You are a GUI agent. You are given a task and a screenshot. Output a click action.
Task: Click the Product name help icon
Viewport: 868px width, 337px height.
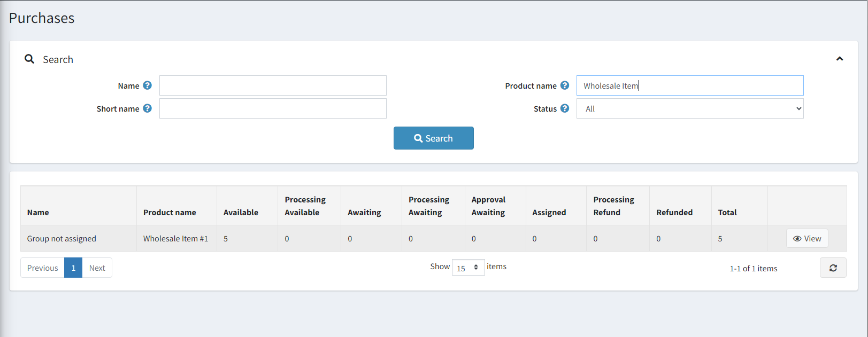tap(565, 85)
